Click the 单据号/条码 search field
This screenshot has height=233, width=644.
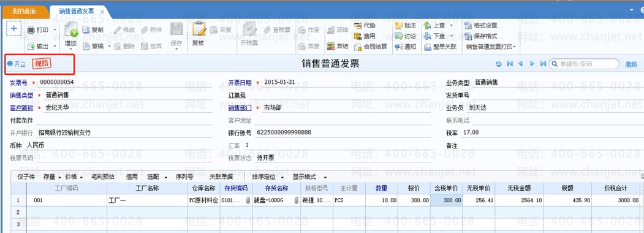click(x=584, y=64)
